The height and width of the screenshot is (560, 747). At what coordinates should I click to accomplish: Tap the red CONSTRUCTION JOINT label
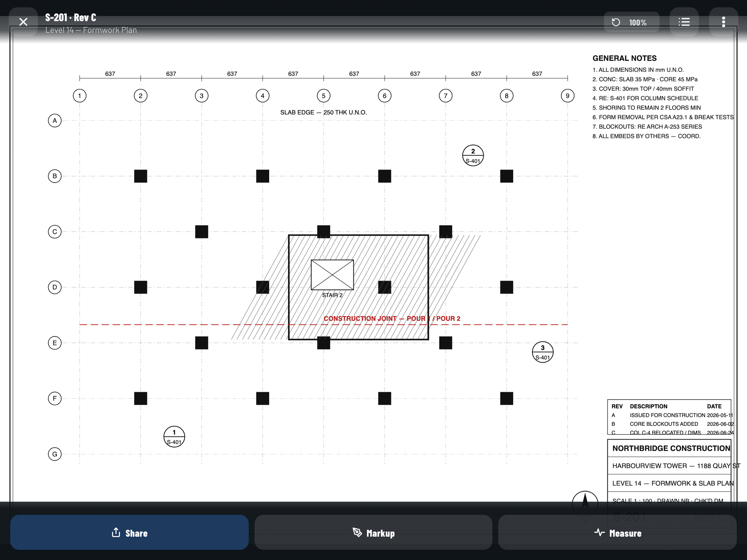click(x=392, y=319)
